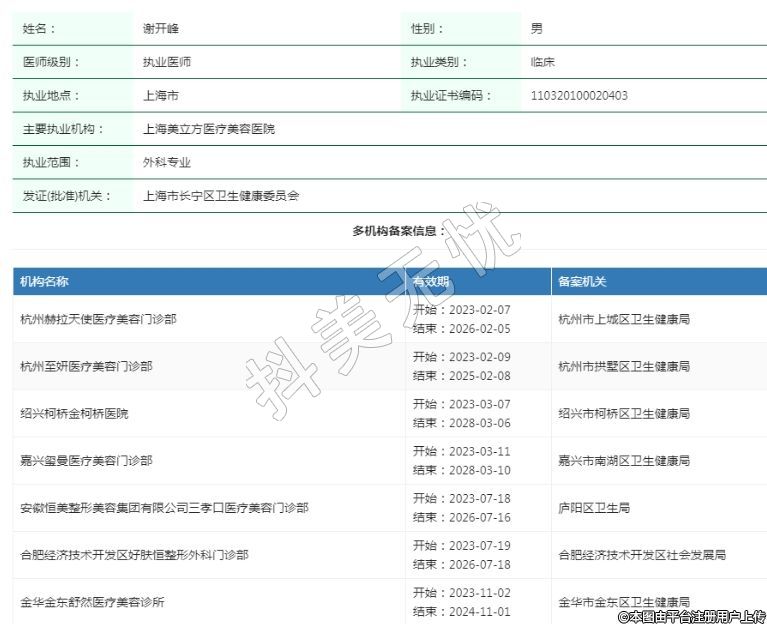Select 合肥经济技术开发区好肤恒整形外科门诊部 entry
Screen dimensions: 767x624
134,555
